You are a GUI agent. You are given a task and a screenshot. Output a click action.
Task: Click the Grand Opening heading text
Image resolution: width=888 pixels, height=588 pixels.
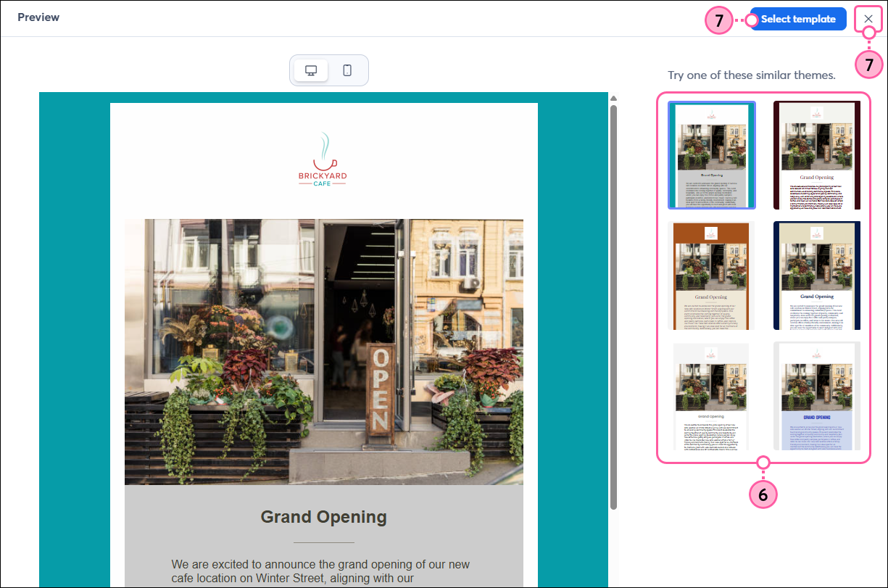(323, 517)
